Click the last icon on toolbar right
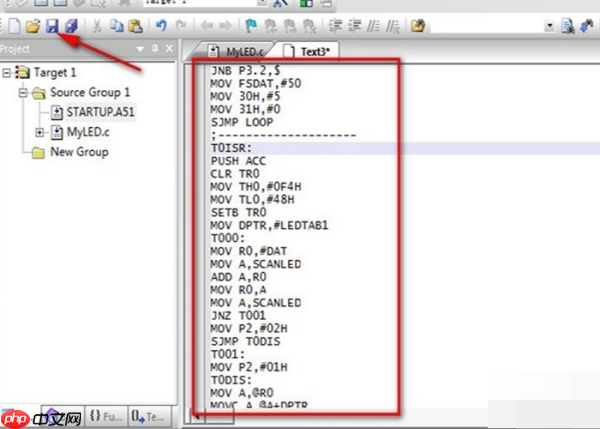Viewport: 600px width, 429px height. [587, 26]
